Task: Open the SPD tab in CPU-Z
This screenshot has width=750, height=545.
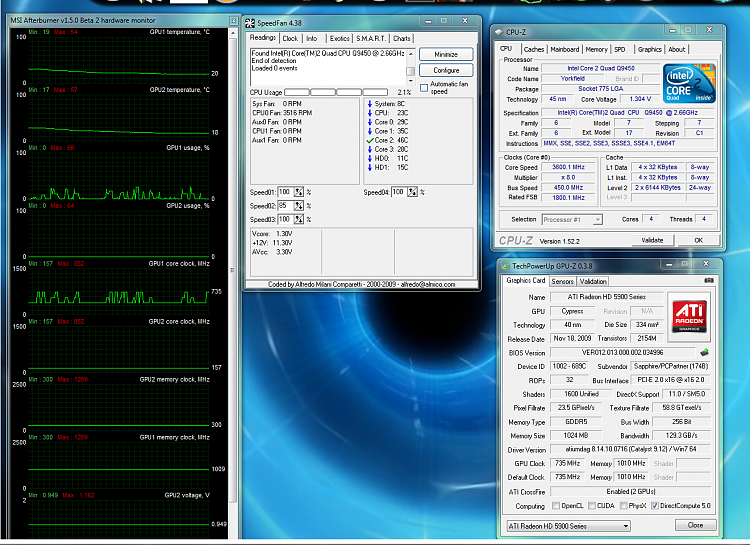Action: click(620, 49)
